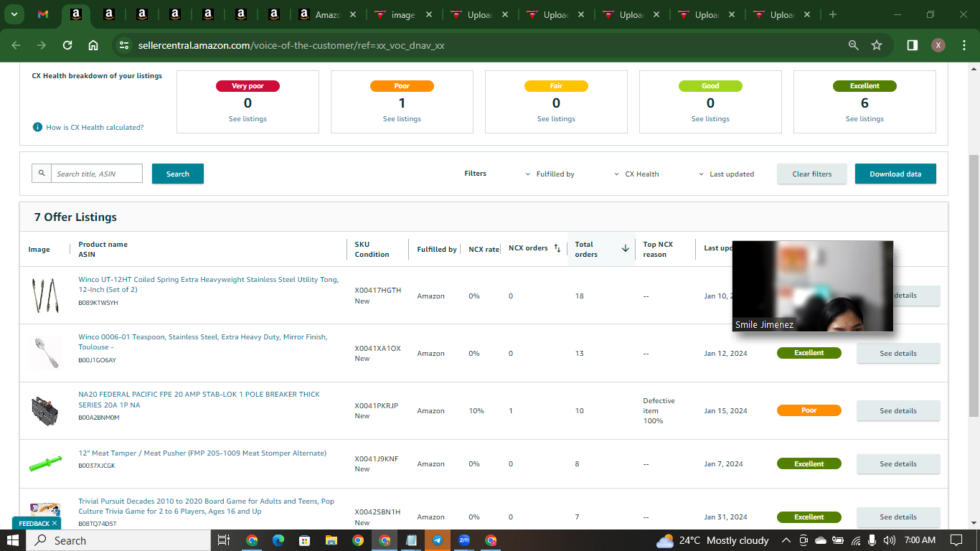Image resolution: width=980 pixels, height=551 pixels.
Task: Open the browser zoom magnifier icon
Action: (854, 45)
